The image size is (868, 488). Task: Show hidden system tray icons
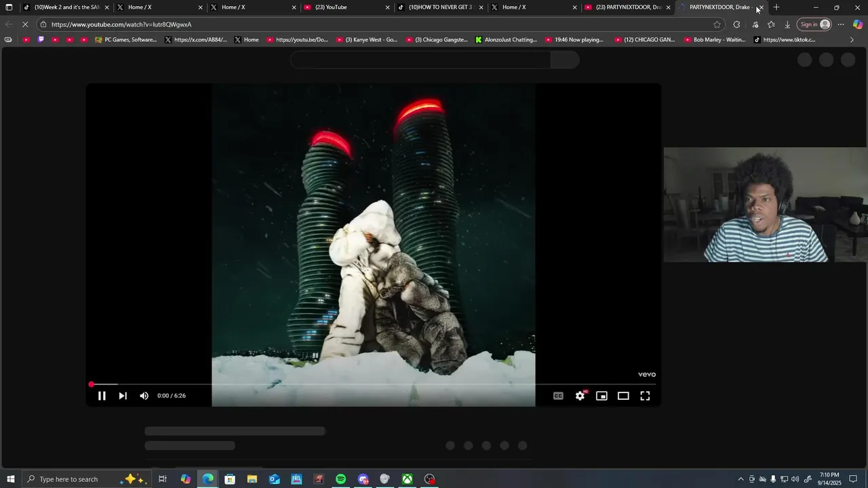pos(741,479)
